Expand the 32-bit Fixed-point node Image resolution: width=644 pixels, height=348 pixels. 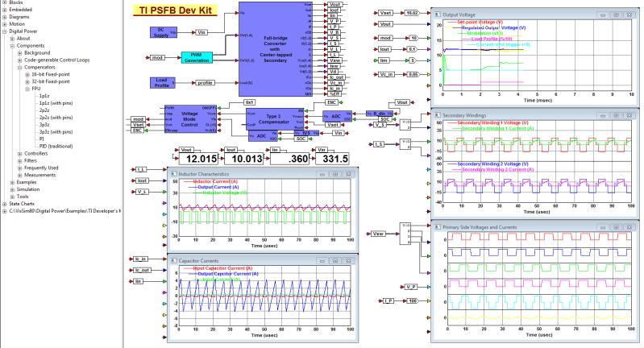27,81
